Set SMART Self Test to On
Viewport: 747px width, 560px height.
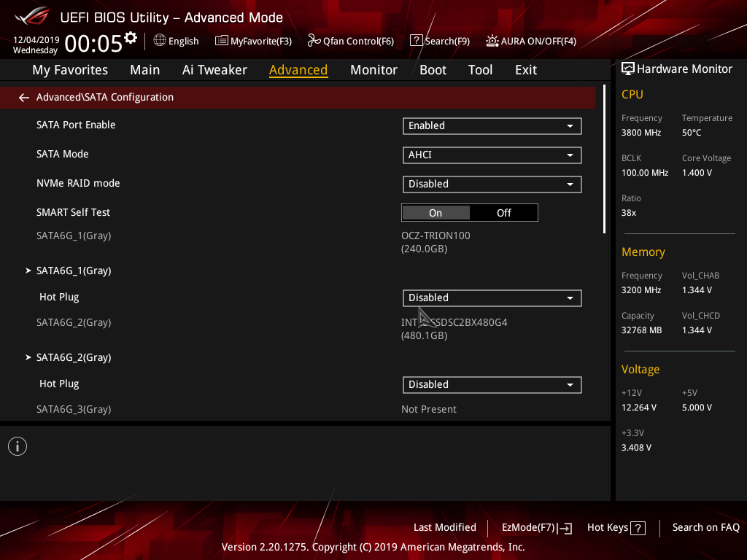[x=436, y=213]
